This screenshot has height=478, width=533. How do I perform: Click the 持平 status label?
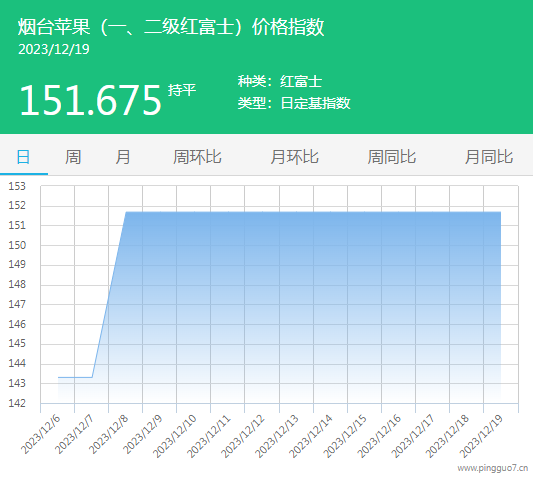(x=182, y=90)
